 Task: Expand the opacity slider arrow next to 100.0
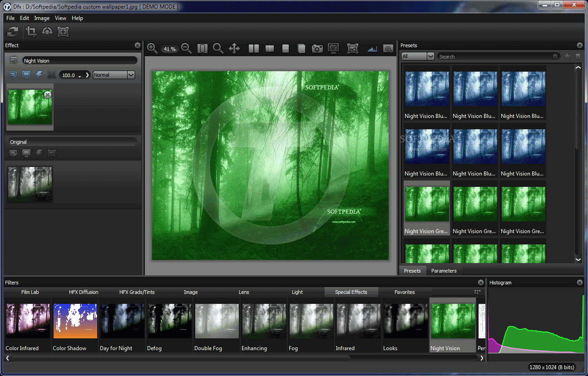pyautogui.click(x=87, y=75)
